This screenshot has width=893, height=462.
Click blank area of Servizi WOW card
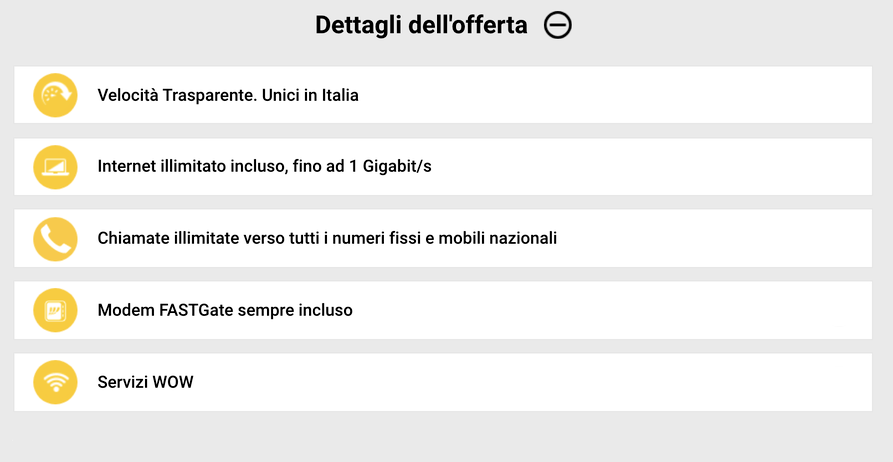tap(600, 382)
